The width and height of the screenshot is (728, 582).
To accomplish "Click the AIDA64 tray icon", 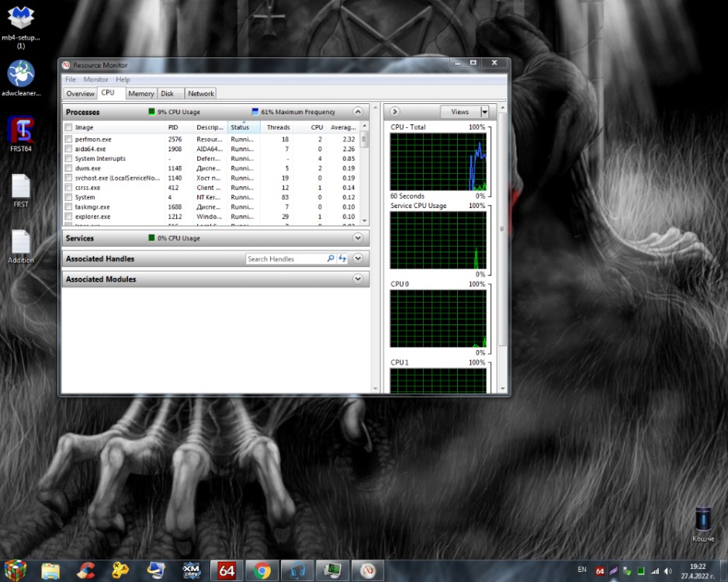I will (600, 571).
